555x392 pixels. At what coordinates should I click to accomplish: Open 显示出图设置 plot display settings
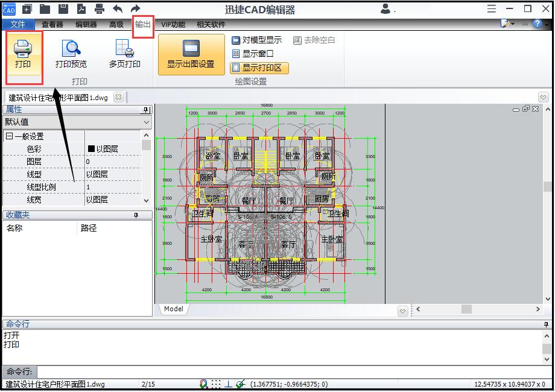point(191,55)
